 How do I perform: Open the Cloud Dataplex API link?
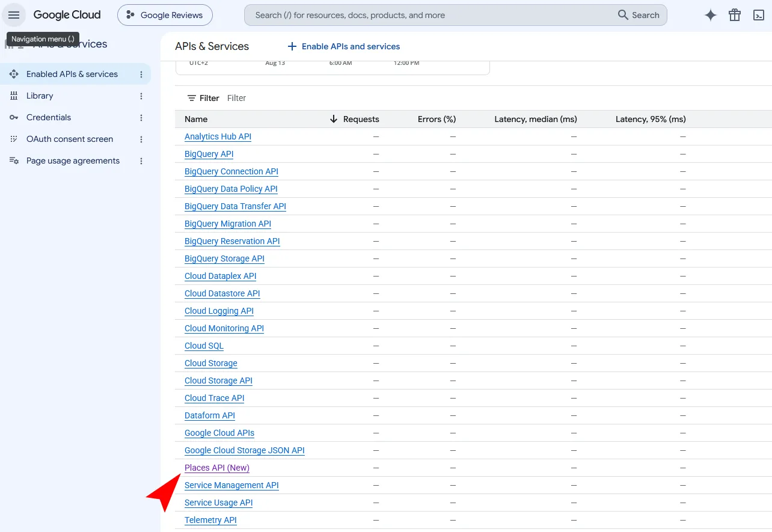(x=220, y=277)
